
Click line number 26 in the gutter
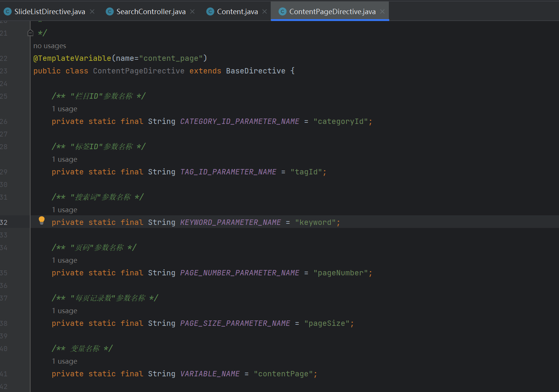[4, 121]
